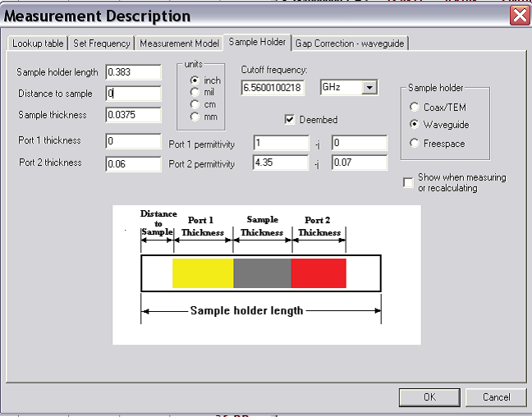Open Gap Correction - waveguide tab
This screenshot has height=417, width=532.
[x=351, y=44]
